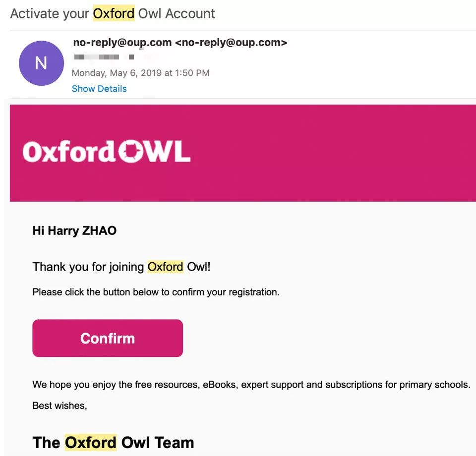Click "The Oxford Owl Team" signature

[x=113, y=442]
